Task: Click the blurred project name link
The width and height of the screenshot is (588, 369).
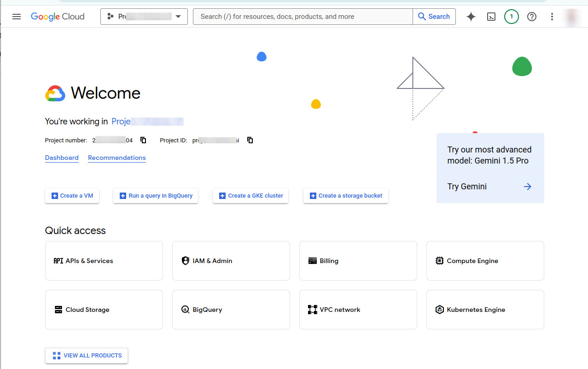Action: 147,122
